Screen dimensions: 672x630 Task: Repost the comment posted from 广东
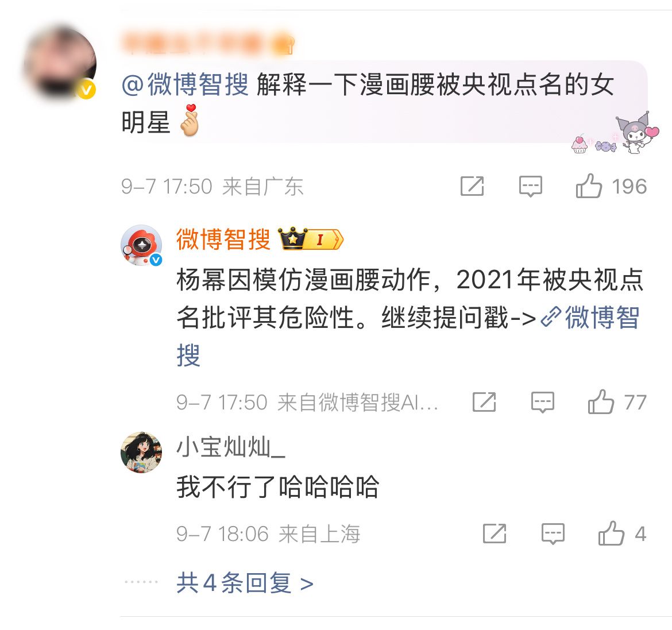tap(472, 186)
